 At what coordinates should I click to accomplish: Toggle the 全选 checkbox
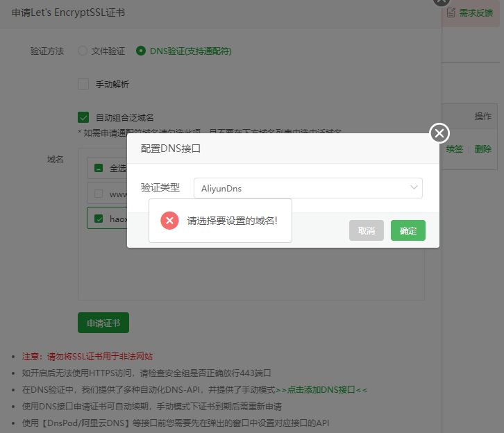pos(99,168)
